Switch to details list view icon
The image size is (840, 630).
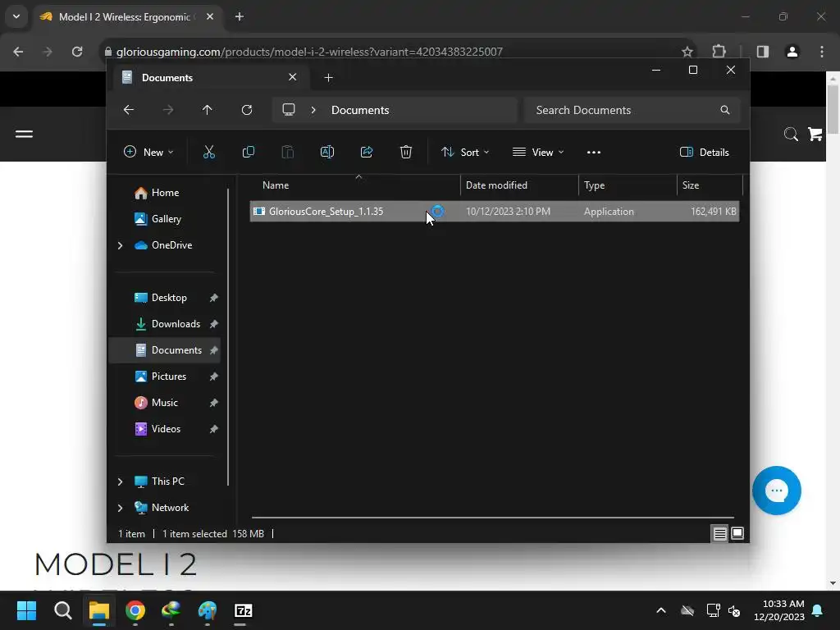click(719, 533)
